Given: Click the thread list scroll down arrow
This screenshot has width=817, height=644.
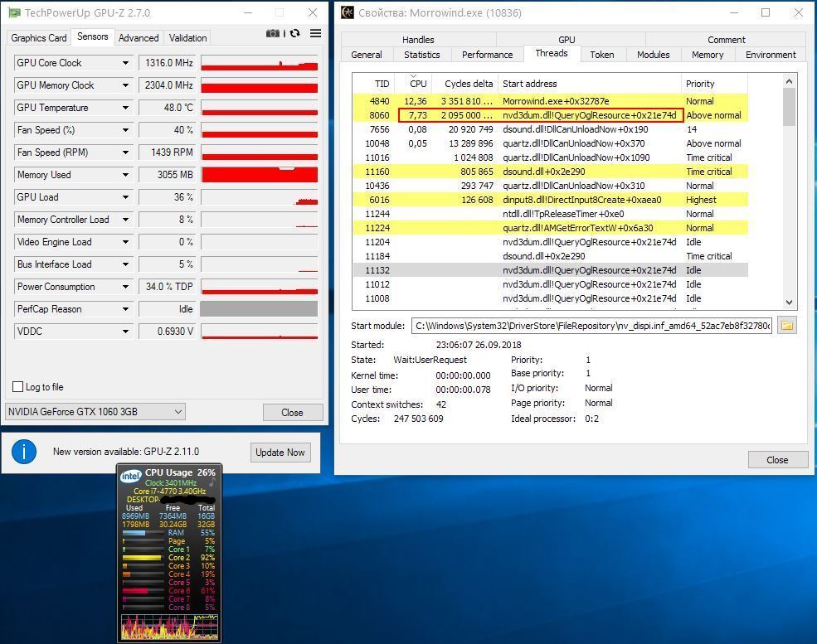Looking at the screenshot, I should pos(789,302).
